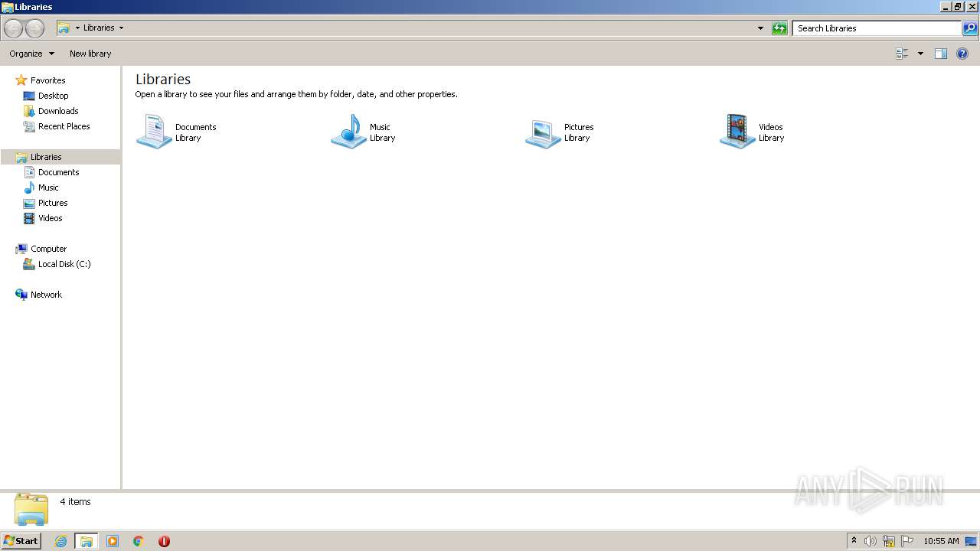The width and height of the screenshot is (980, 551).
Task: Select Local Disk (C:) in sidebar
Action: pyautogui.click(x=64, y=264)
